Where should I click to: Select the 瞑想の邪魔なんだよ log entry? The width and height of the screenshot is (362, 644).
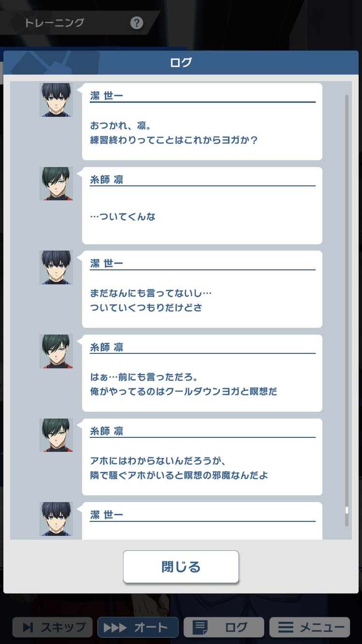point(202,457)
